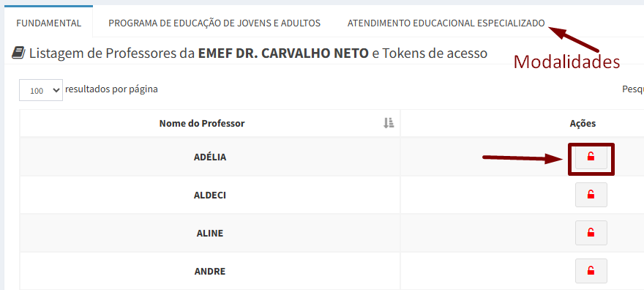The height and width of the screenshot is (290, 644).
Task: Click the book icon beside Listagem de Professores
Action: [x=18, y=53]
